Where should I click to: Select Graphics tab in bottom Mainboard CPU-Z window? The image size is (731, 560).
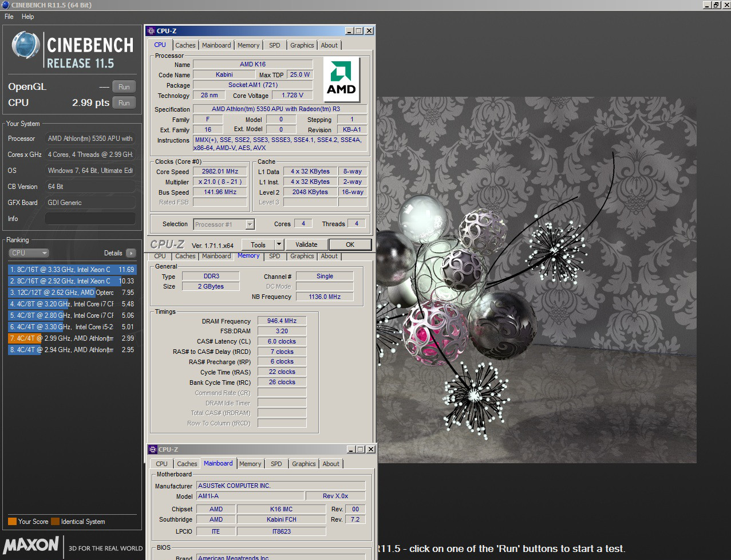tap(304, 464)
